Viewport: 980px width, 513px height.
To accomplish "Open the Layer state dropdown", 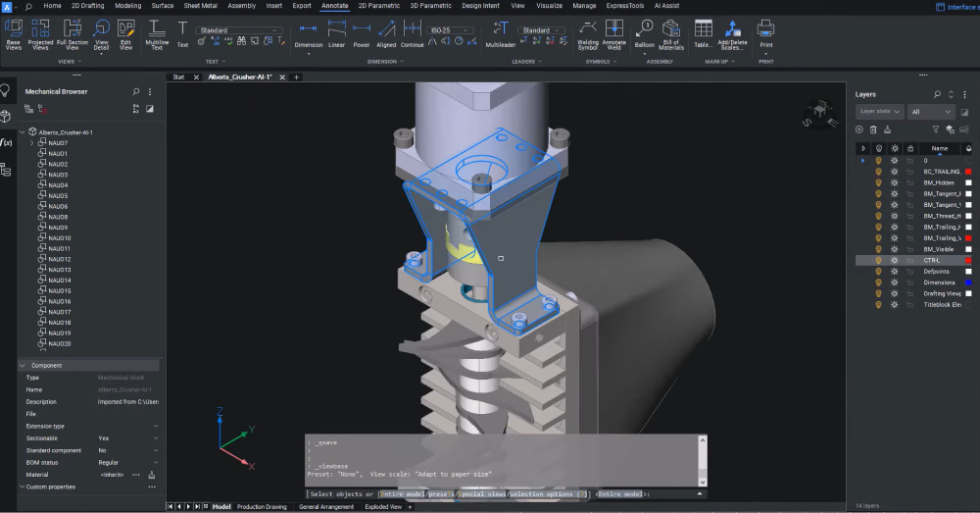I will click(x=879, y=112).
